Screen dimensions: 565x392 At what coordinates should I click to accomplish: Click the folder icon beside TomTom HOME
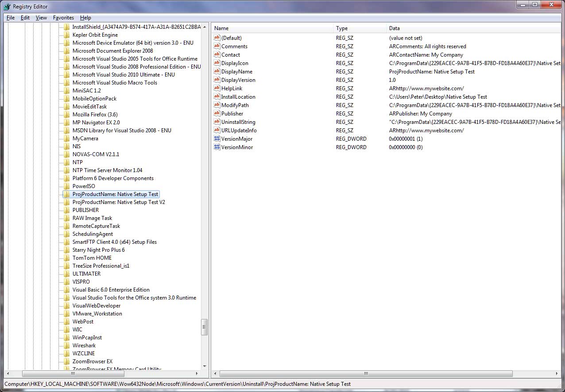(x=66, y=258)
